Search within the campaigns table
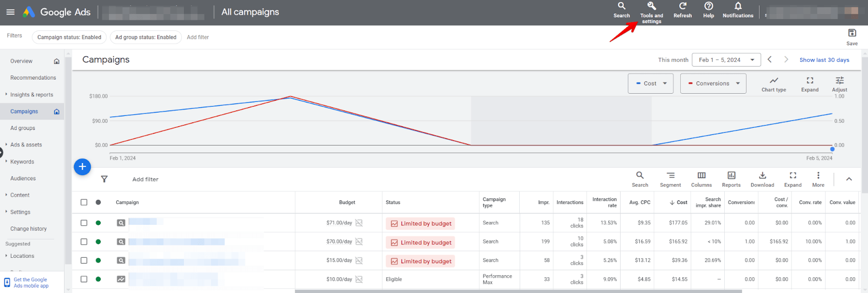This screenshot has width=868, height=293. [x=640, y=179]
